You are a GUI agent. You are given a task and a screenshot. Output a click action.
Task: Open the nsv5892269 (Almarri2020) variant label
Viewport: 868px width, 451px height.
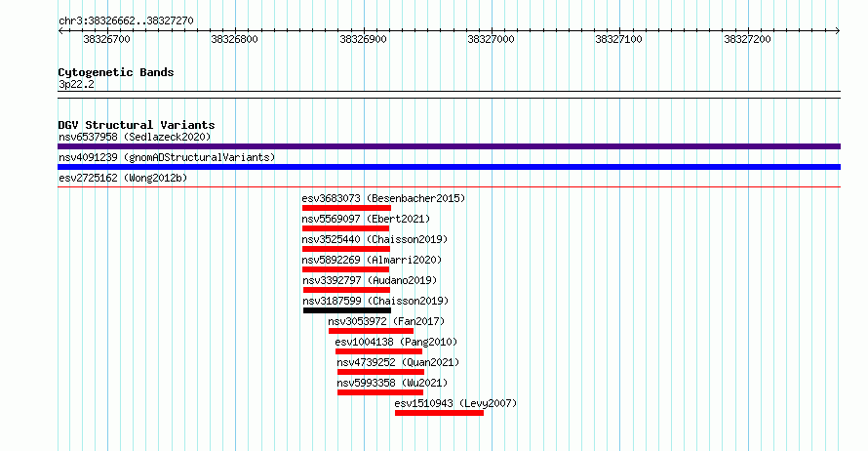(x=372, y=260)
